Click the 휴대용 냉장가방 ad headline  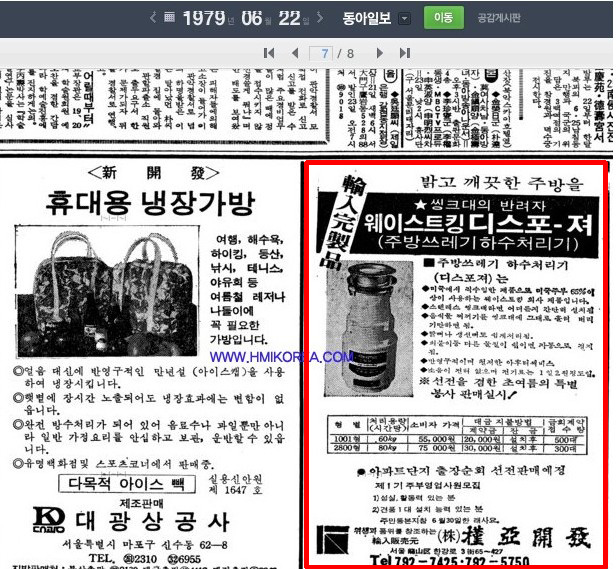(150, 203)
